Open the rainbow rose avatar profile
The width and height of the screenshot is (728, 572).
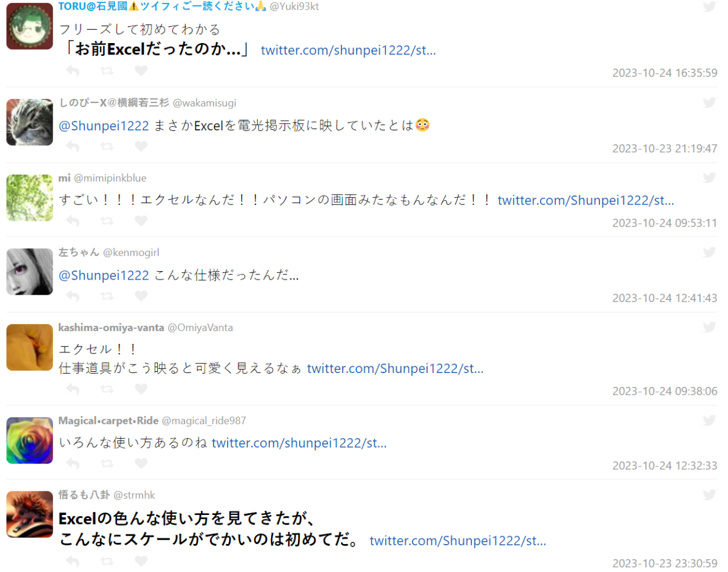(30, 440)
